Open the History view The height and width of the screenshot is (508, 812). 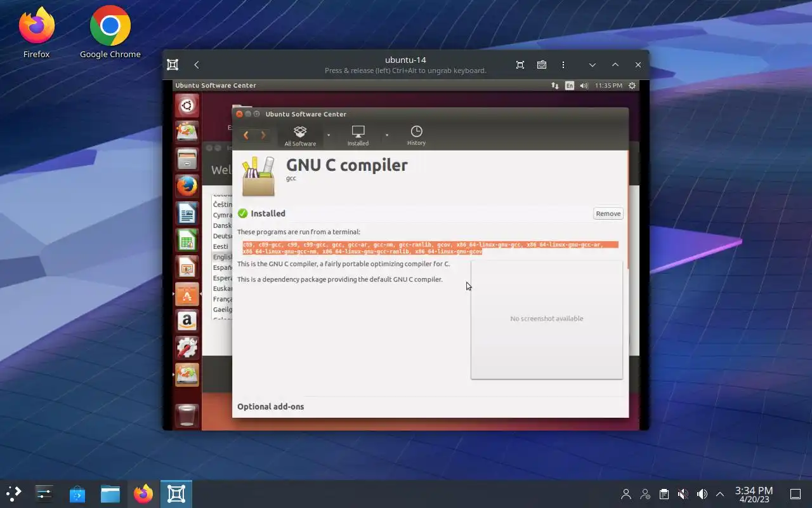(x=416, y=135)
